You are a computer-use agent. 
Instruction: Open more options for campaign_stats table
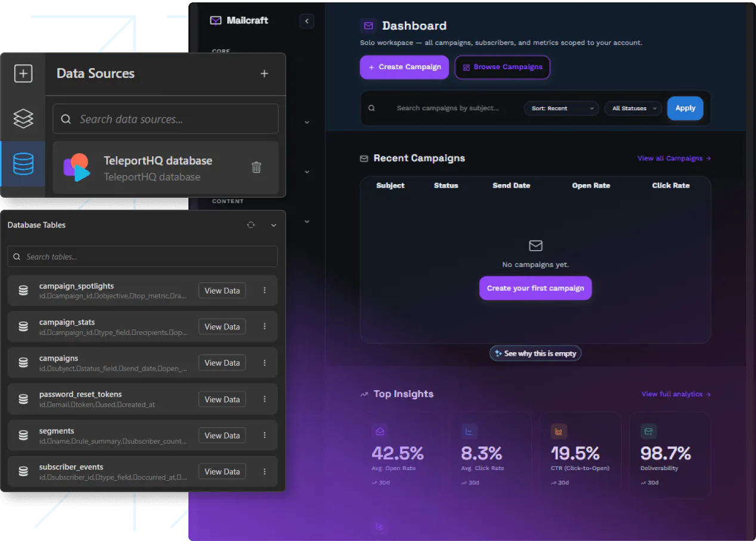pos(265,327)
